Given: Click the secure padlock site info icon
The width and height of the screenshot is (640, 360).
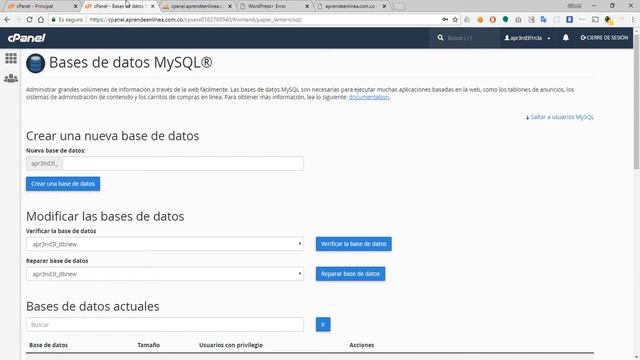Looking at the screenshot, I should [53, 20].
